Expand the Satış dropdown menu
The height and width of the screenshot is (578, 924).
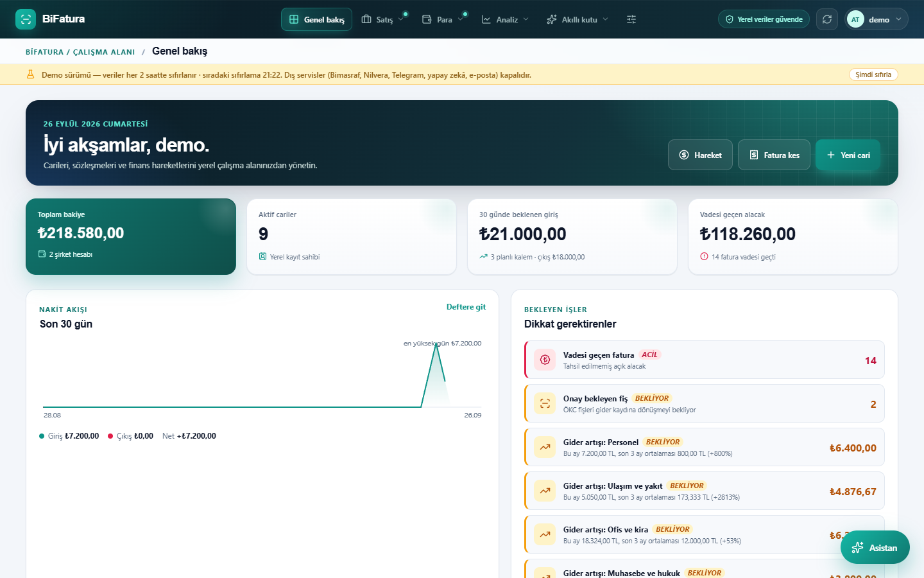(x=383, y=19)
